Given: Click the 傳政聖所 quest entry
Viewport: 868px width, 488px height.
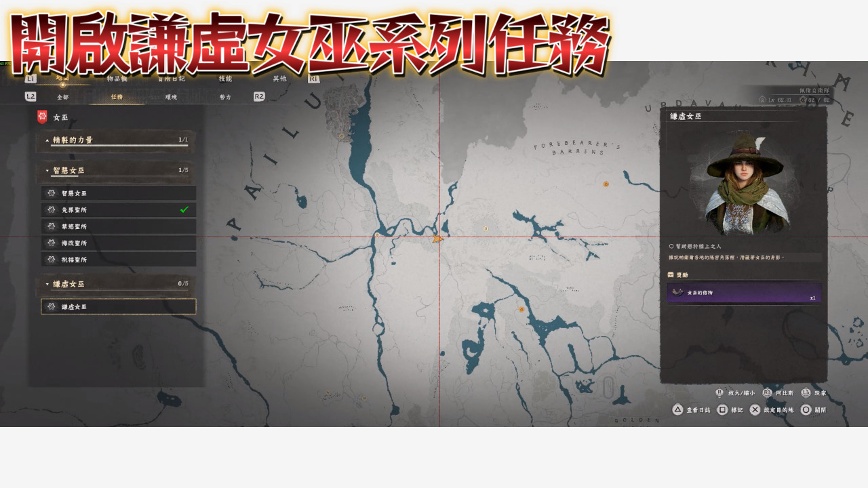Looking at the screenshot, I should [x=119, y=243].
